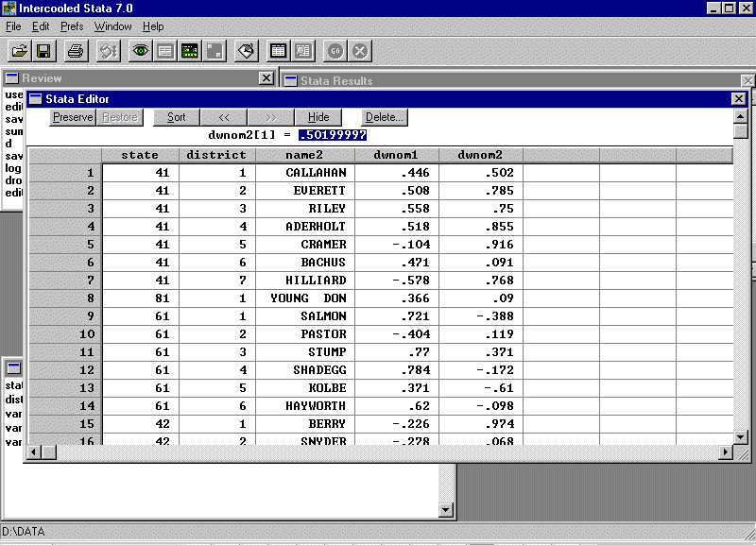The image size is (756, 545).
Task: Click the Print results printer icon
Action: point(76,51)
